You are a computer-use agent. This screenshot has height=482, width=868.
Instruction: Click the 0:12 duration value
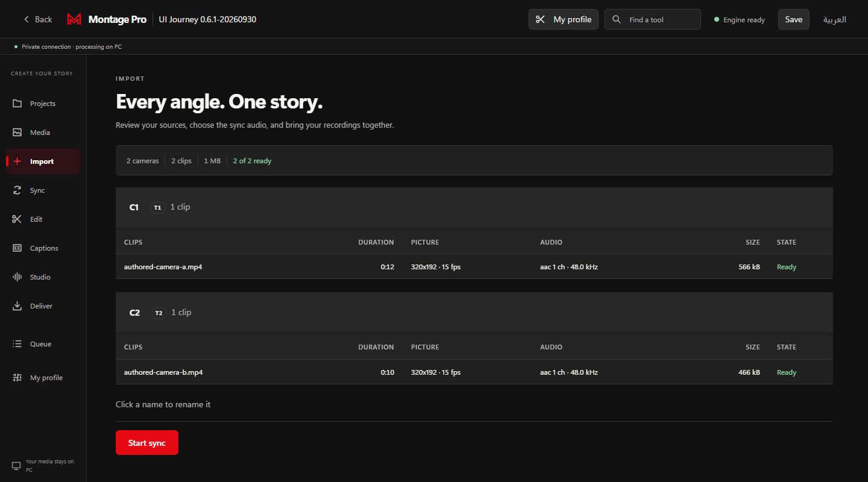click(x=388, y=267)
